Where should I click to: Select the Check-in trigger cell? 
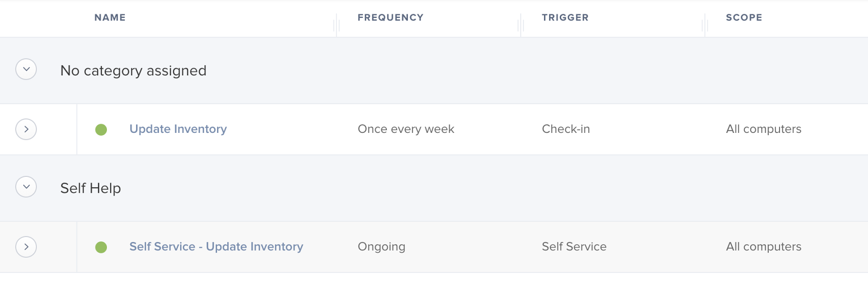pos(566,129)
